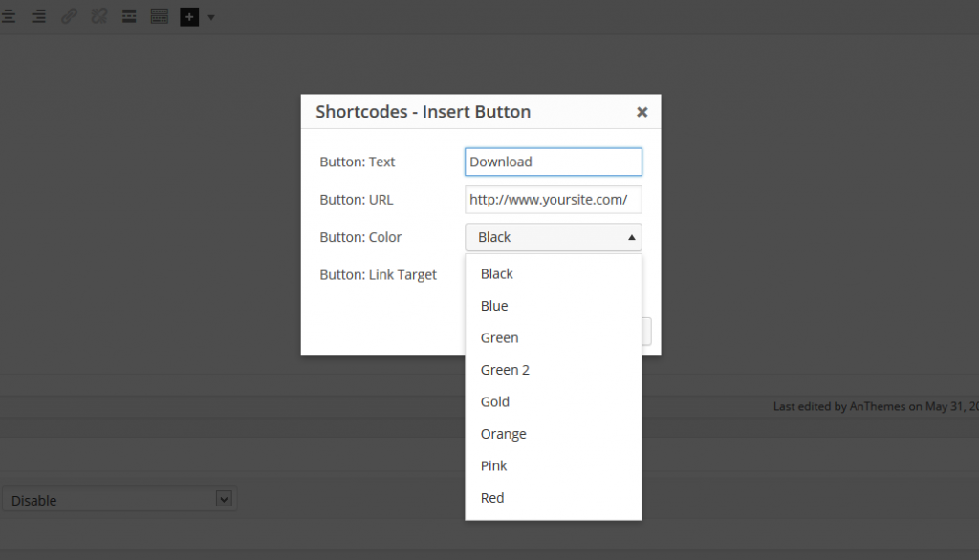Close the Shortcodes Insert Button dialog
979x560 pixels.
tap(642, 111)
